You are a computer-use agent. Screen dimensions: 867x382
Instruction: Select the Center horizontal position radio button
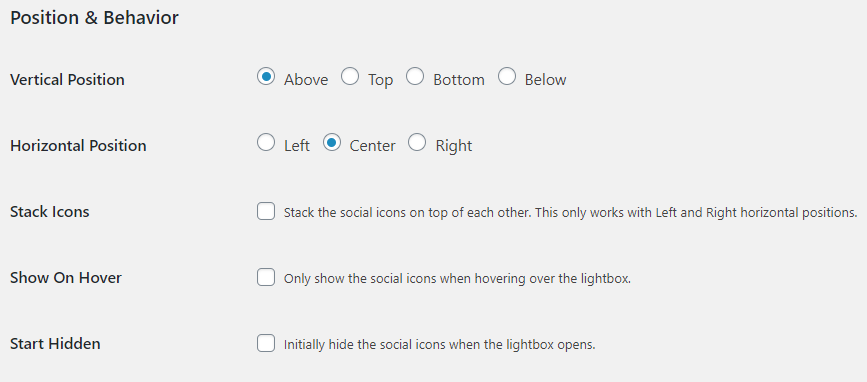(332, 143)
